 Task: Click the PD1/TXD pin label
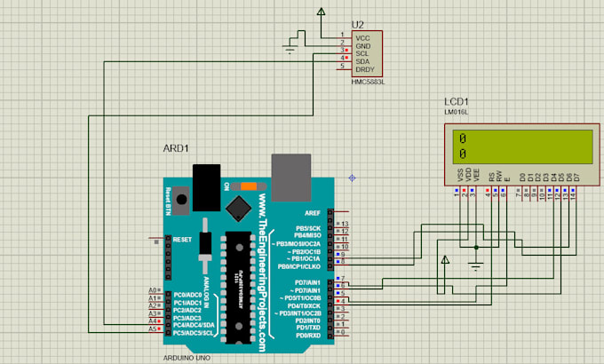click(308, 328)
